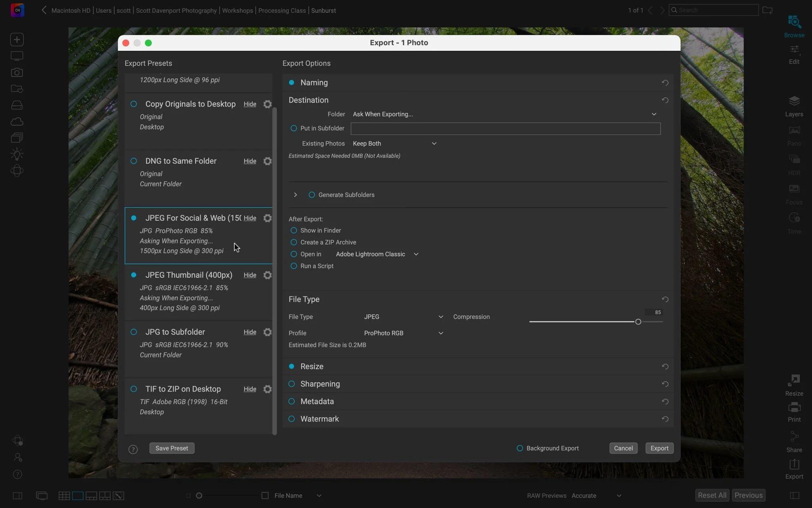Click the Share icon in right sidebar
The width and height of the screenshot is (812, 508).
coord(794,442)
